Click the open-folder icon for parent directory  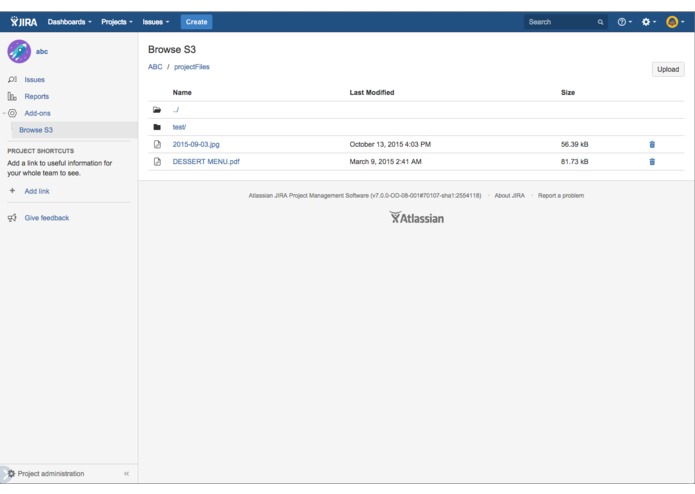tap(157, 110)
